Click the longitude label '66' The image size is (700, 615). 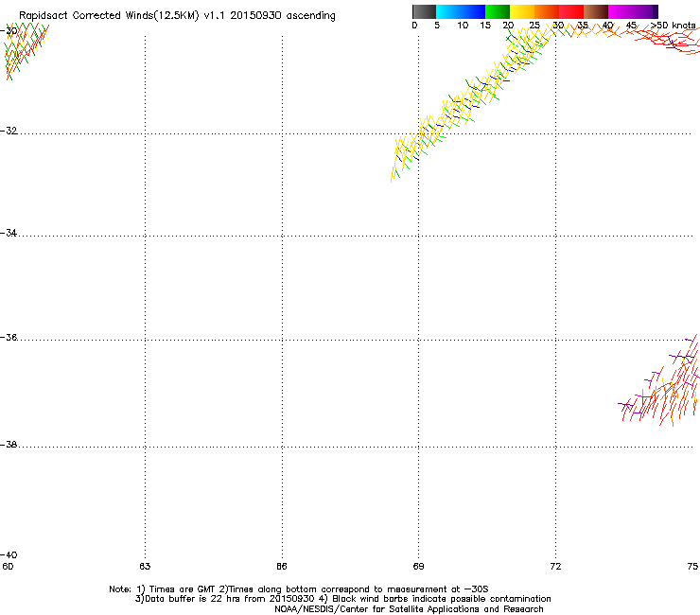pyautogui.click(x=281, y=567)
